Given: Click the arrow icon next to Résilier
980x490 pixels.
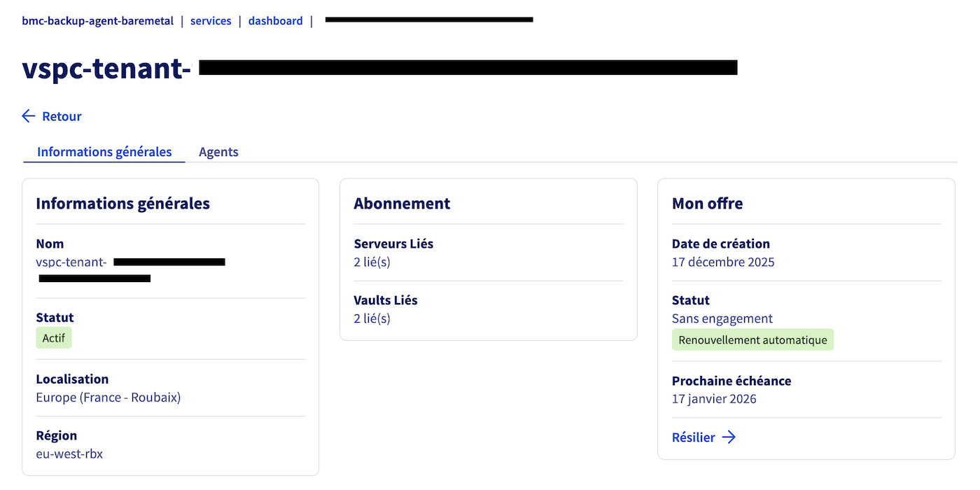Looking at the screenshot, I should (729, 437).
